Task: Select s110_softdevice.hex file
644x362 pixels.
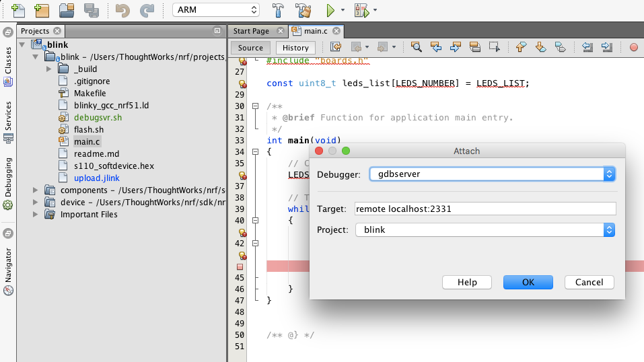Action: (x=114, y=166)
